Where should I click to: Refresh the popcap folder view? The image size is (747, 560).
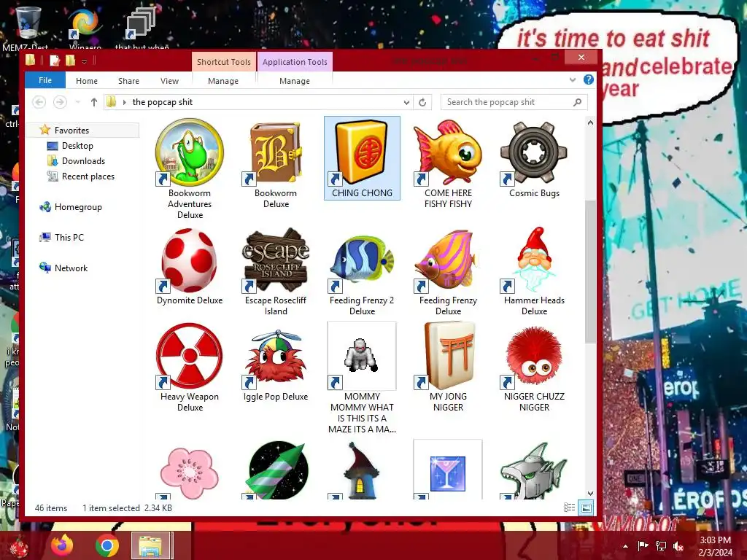422,102
